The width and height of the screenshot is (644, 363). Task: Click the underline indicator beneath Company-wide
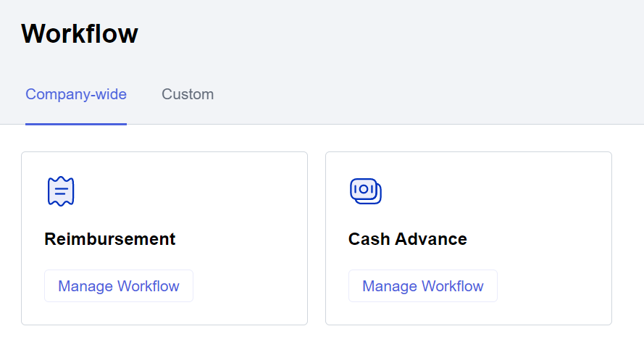pyautogui.click(x=76, y=124)
